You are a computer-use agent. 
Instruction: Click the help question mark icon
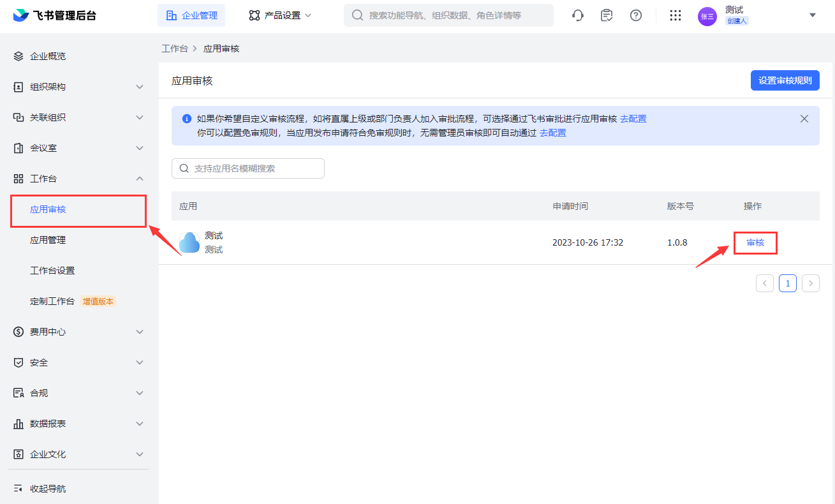[636, 15]
